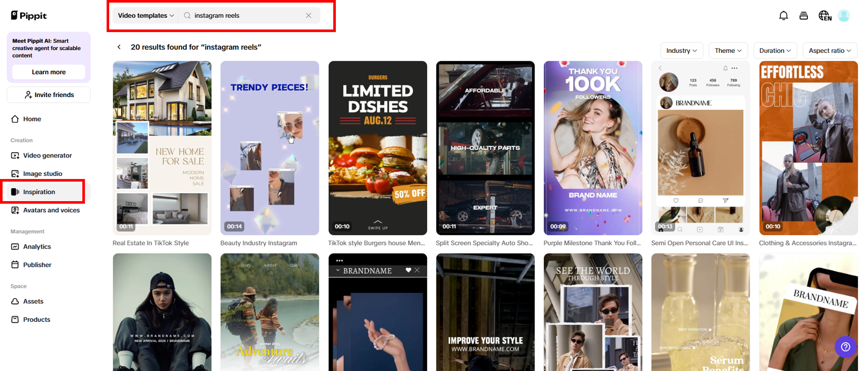The height and width of the screenshot is (371, 868).
Task: Click the Image studio icon
Action: tap(15, 173)
